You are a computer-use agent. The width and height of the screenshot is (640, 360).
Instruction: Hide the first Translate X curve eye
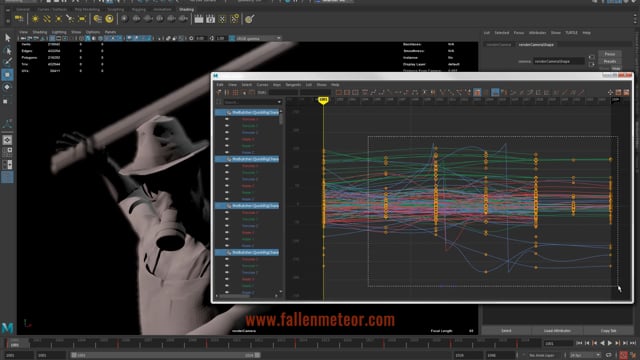click(227, 119)
